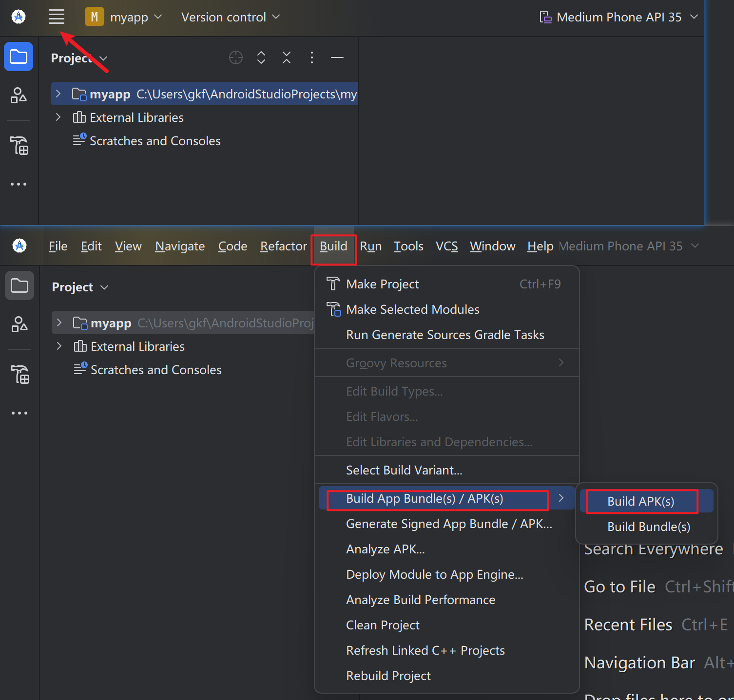Choose Clean Project
734x700 pixels.
pyautogui.click(x=447, y=625)
